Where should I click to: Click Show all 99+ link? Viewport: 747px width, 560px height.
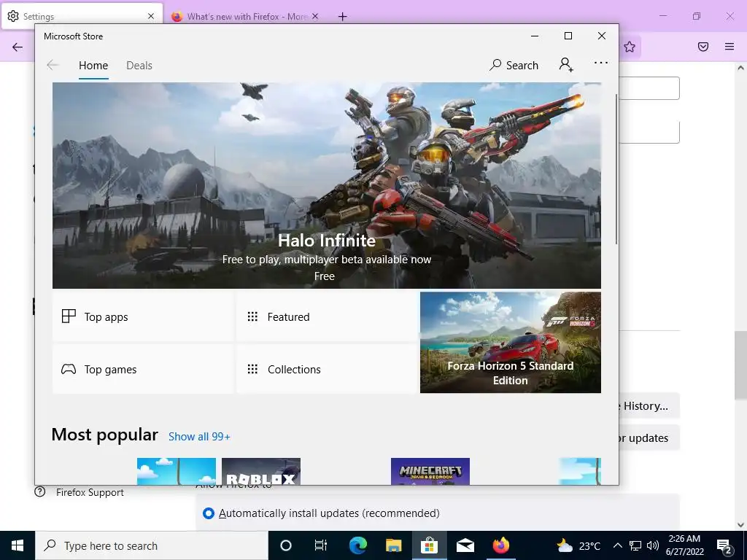(199, 437)
